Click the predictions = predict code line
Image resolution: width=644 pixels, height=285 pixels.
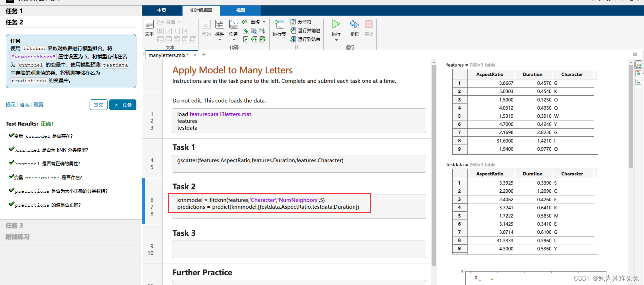268,207
